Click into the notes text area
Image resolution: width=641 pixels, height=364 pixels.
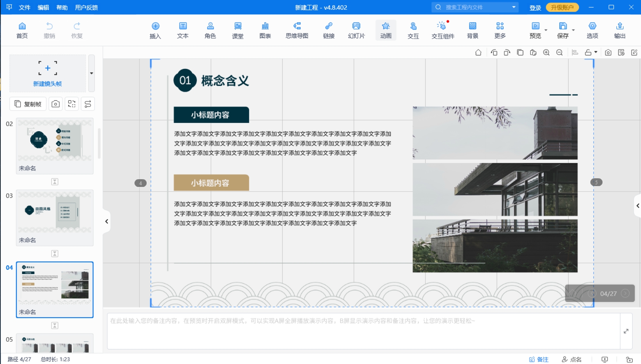pos(364,331)
